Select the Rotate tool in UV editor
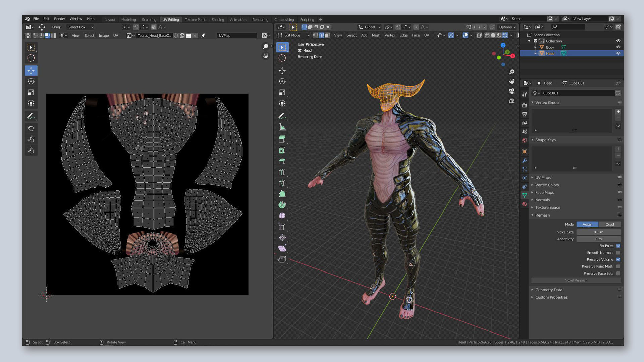644x362 pixels. point(31,81)
